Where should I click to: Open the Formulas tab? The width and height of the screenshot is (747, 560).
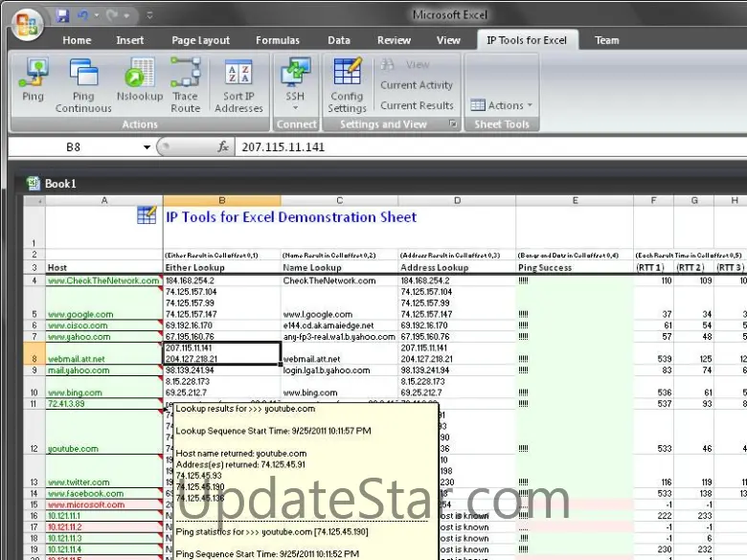[x=278, y=40]
